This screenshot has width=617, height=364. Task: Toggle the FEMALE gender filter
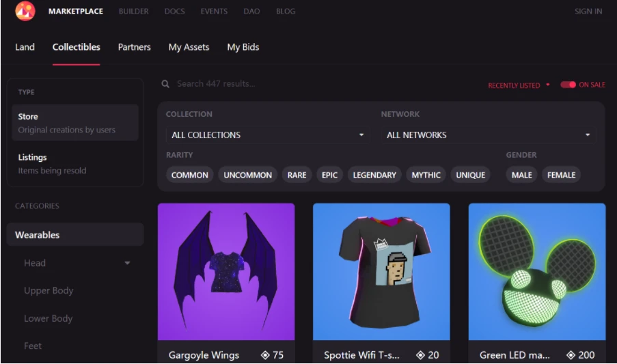(x=561, y=175)
